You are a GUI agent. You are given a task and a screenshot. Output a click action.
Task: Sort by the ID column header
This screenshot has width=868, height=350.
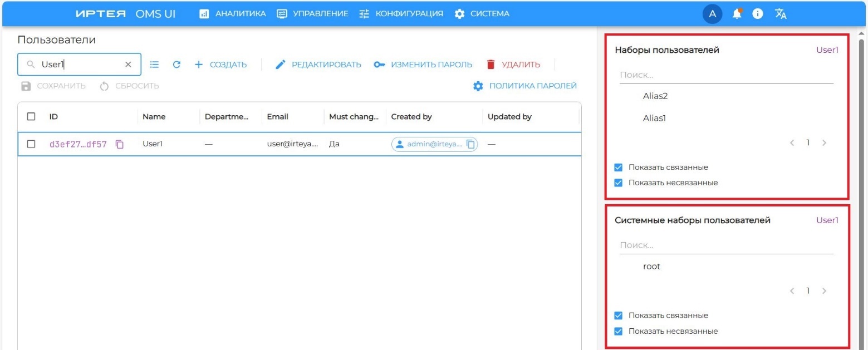pos(53,117)
